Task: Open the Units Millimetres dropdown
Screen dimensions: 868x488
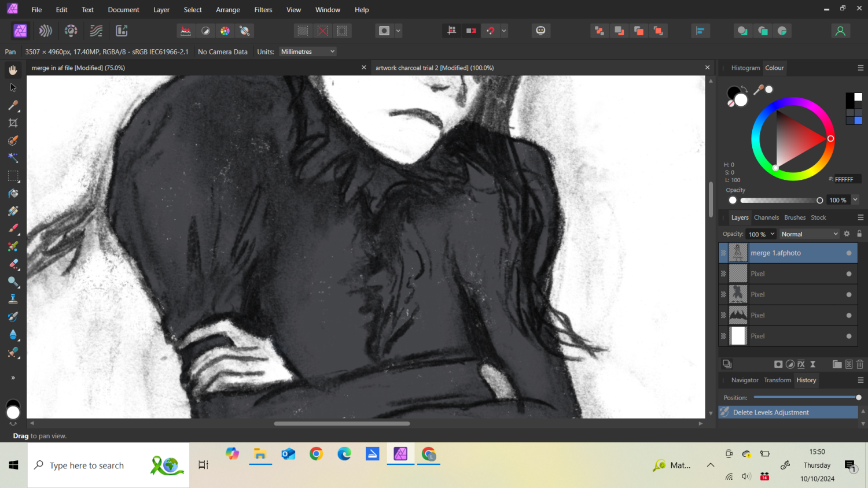Action: point(308,51)
